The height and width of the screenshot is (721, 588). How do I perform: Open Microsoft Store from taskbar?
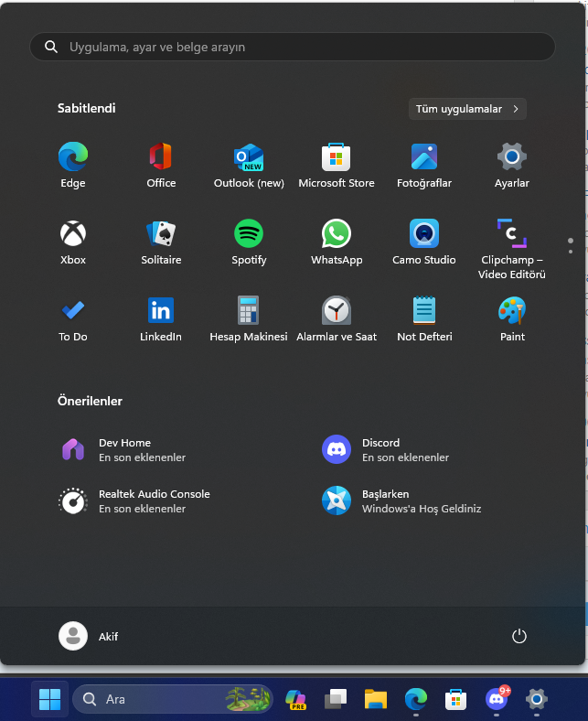pos(456,699)
